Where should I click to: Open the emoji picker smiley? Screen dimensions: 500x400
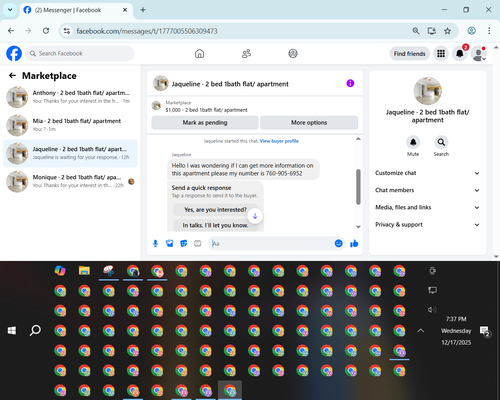point(338,244)
